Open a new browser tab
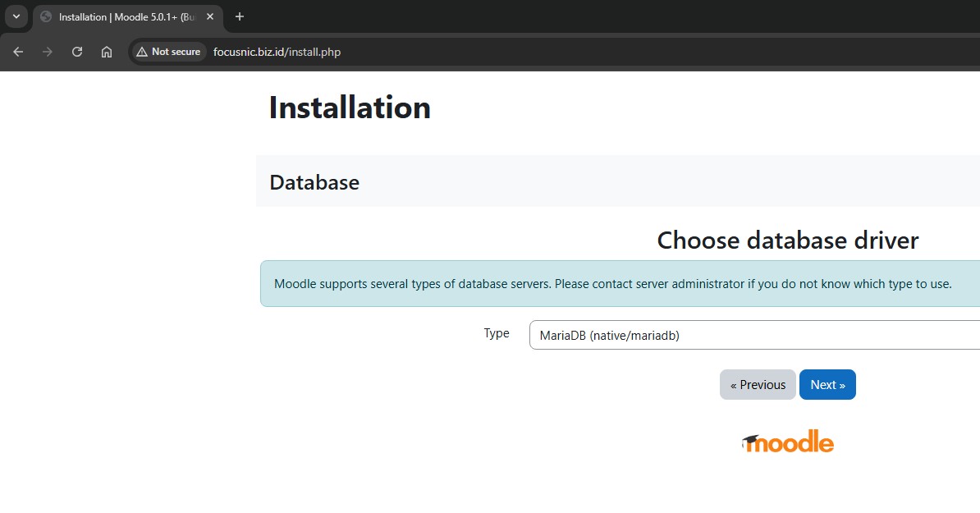980x513 pixels. [x=240, y=16]
